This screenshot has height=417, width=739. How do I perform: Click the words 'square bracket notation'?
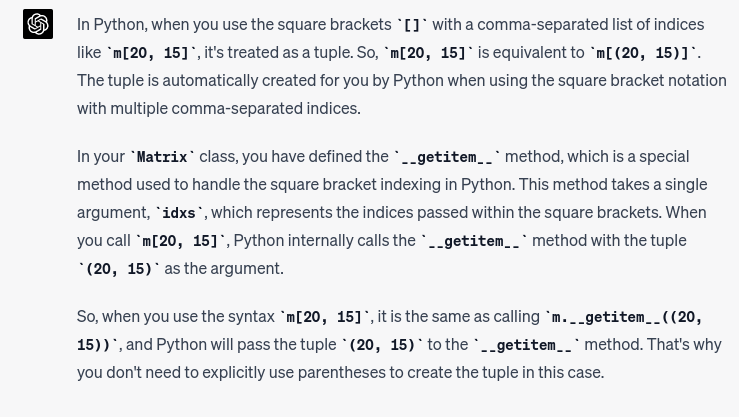tap(642, 80)
